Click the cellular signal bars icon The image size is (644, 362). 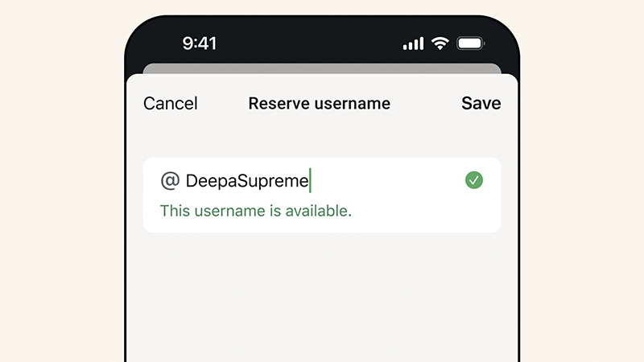coord(413,43)
